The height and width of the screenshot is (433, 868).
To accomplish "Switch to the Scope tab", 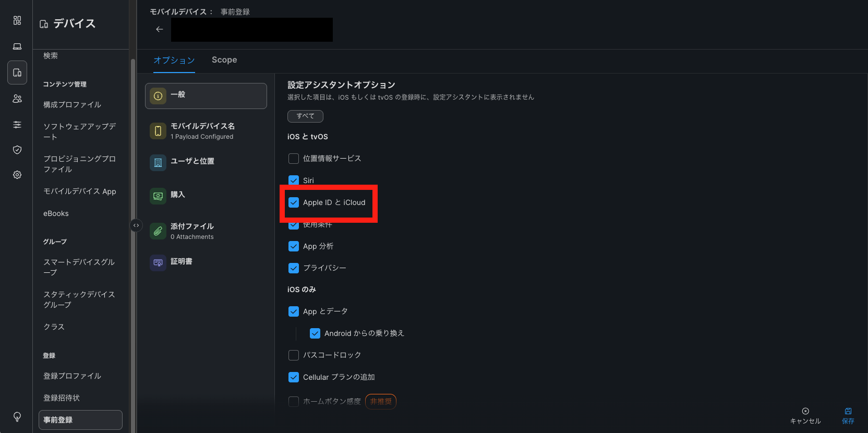I will [224, 60].
